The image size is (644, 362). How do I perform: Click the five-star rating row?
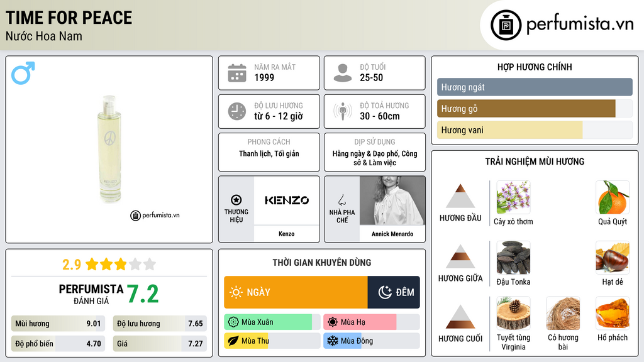tap(121, 264)
